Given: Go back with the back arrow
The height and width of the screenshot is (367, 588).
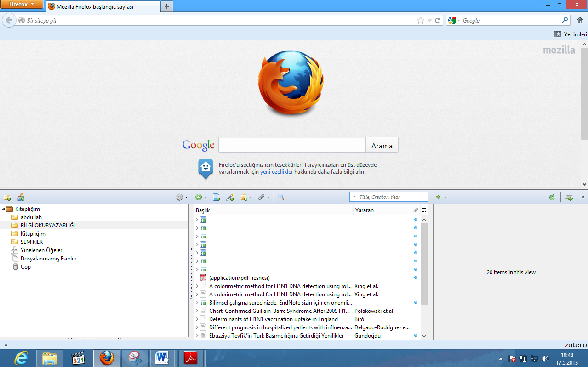Looking at the screenshot, I should 9,20.
